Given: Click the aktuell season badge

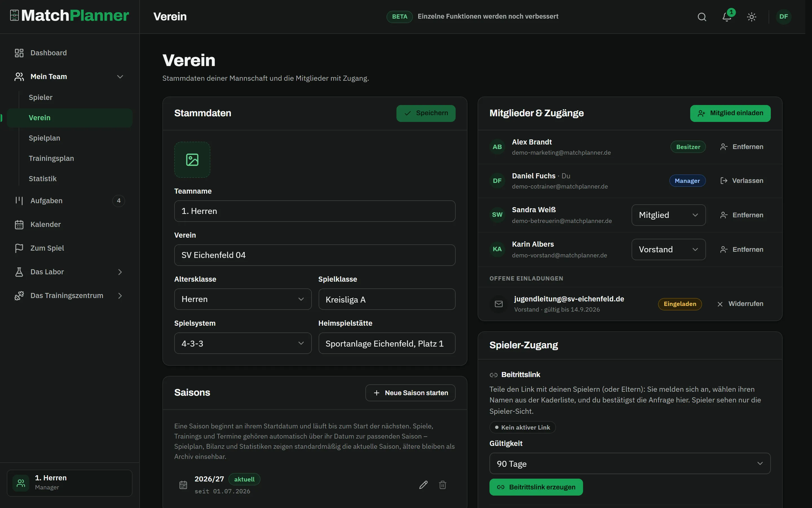Looking at the screenshot, I should 244,479.
